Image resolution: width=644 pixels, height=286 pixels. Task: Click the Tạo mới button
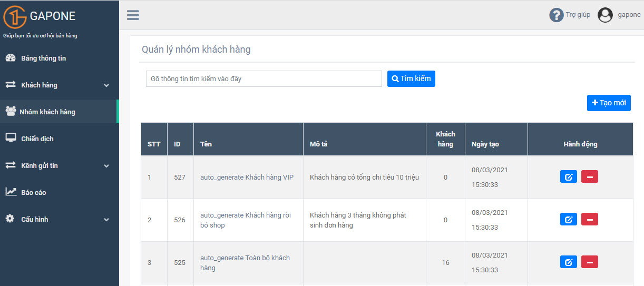point(609,103)
